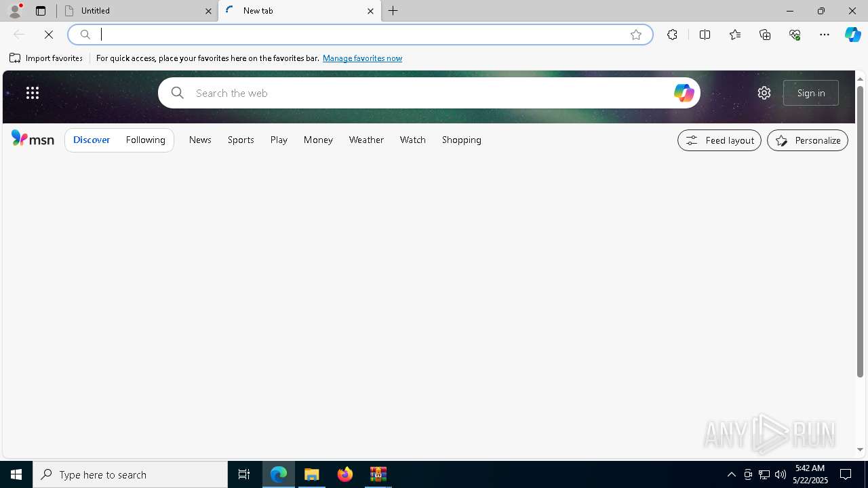This screenshot has width=868, height=488.
Task: Open the notification center icon
Action: 846,474
